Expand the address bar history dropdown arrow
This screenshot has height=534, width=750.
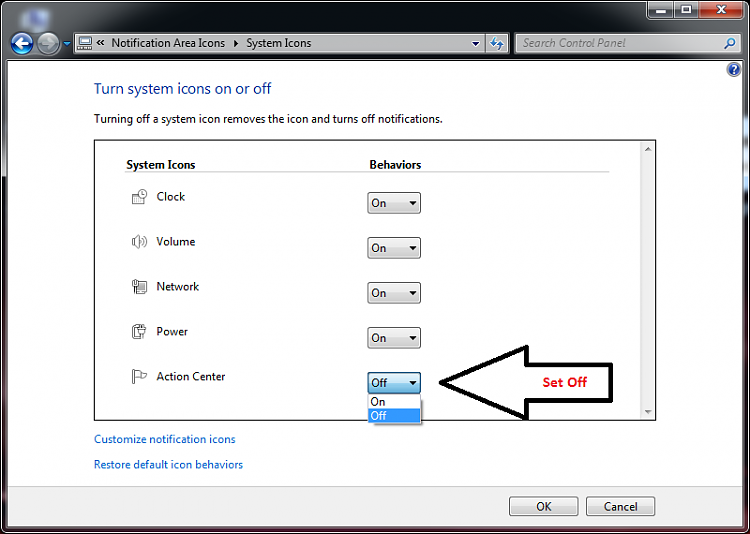point(475,44)
